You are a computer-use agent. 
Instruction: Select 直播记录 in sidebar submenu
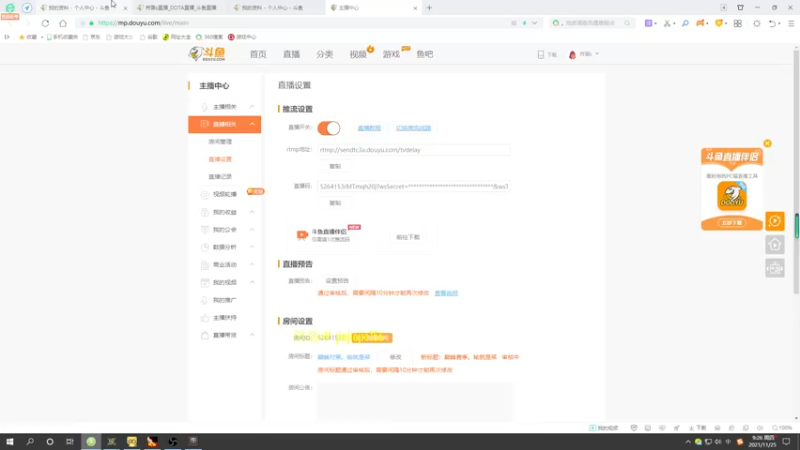[x=220, y=177]
